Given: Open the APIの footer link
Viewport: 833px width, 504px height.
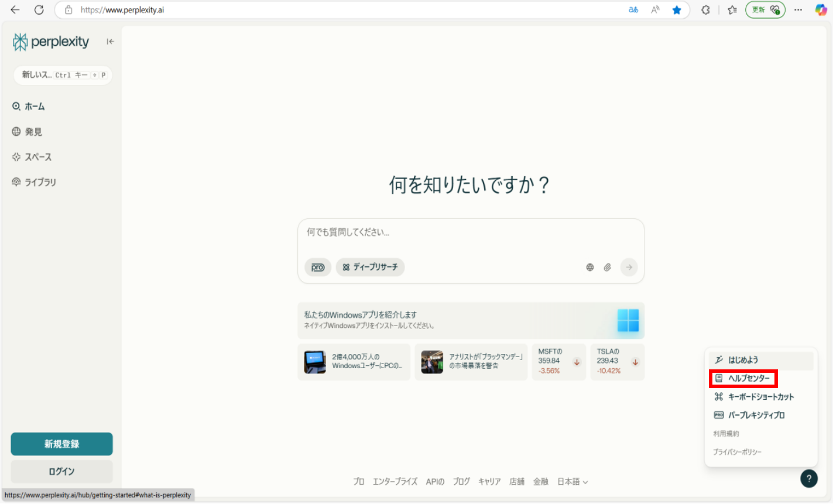Looking at the screenshot, I should coord(435,482).
